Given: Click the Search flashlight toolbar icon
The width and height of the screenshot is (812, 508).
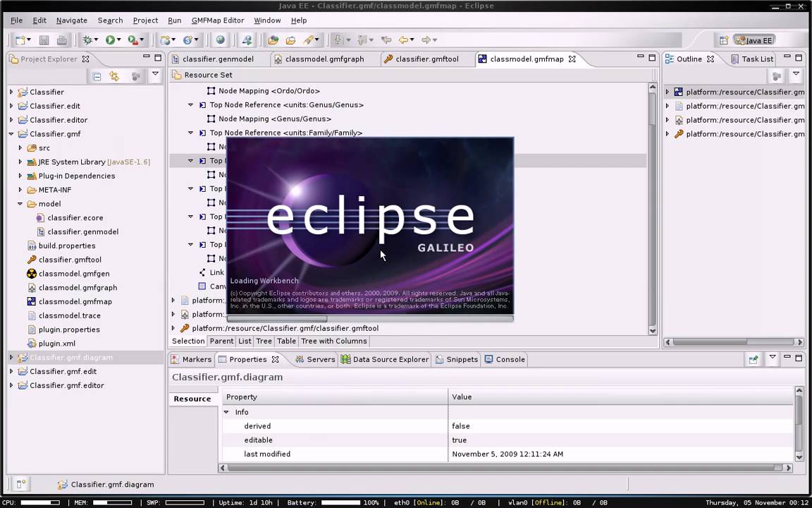Looking at the screenshot, I should click(x=309, y=40).
